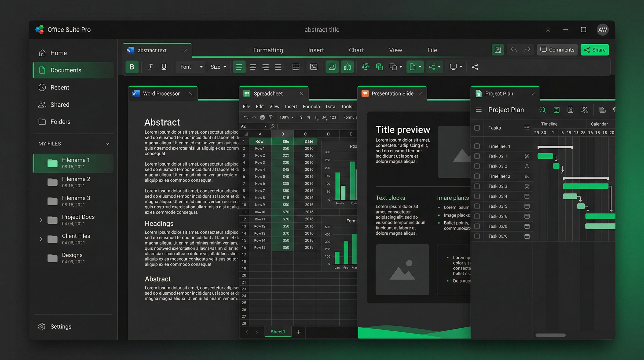Insert a bar chart from the toolbar
644x360 pixels.
pos(347,67)
